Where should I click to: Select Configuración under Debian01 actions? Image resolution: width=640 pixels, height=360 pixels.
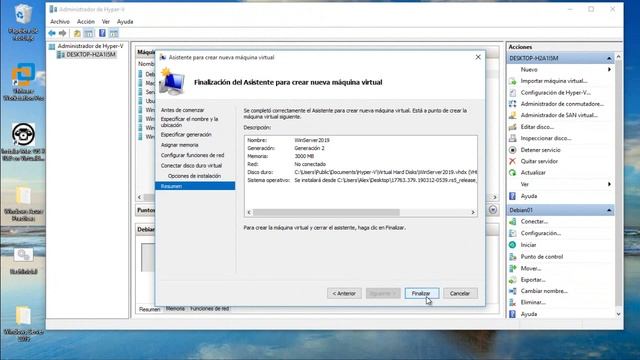click(x=540, y=233)
